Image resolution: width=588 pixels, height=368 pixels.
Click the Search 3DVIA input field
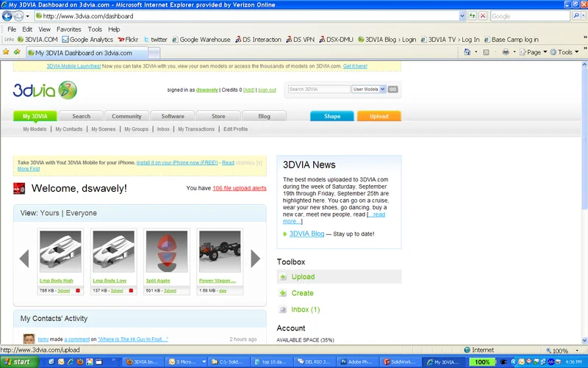318,89
